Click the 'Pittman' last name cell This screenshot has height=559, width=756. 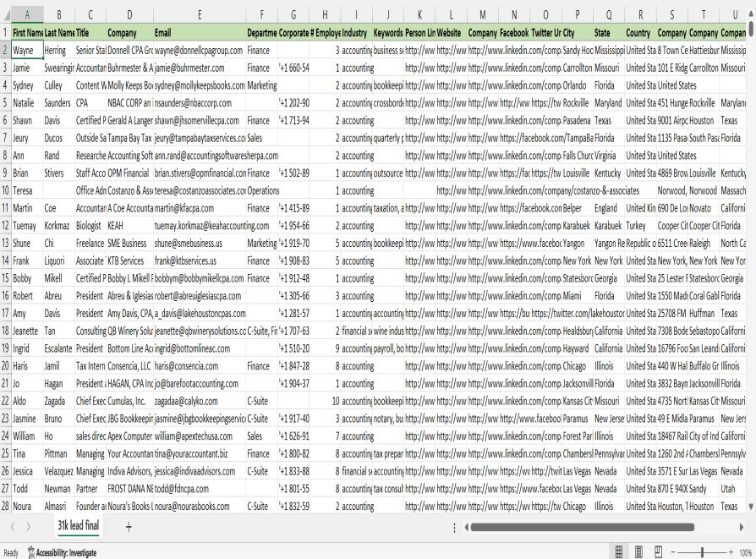pyautogui.click(x=59, y=454)
